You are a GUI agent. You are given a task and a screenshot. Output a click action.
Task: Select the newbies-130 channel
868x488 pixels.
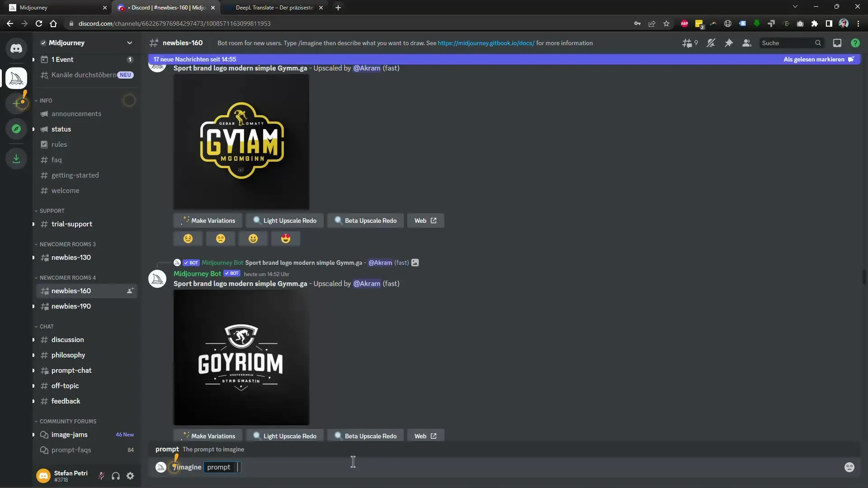click(71, 257)
